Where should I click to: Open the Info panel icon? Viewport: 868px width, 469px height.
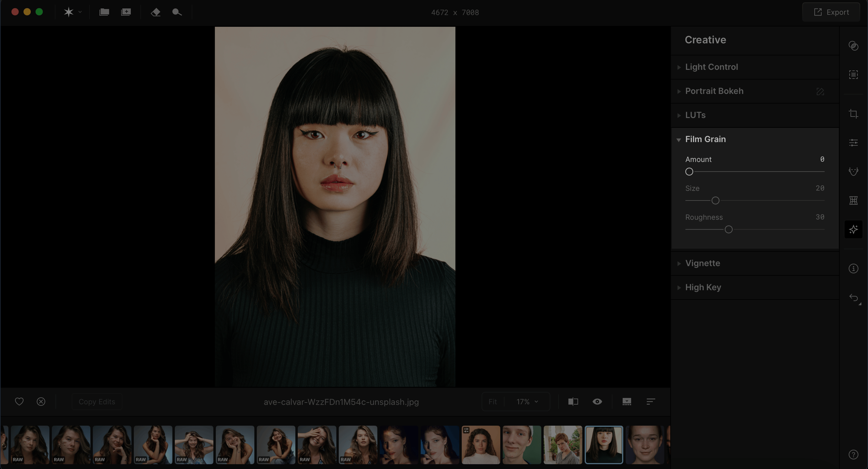tap(853, 268)
